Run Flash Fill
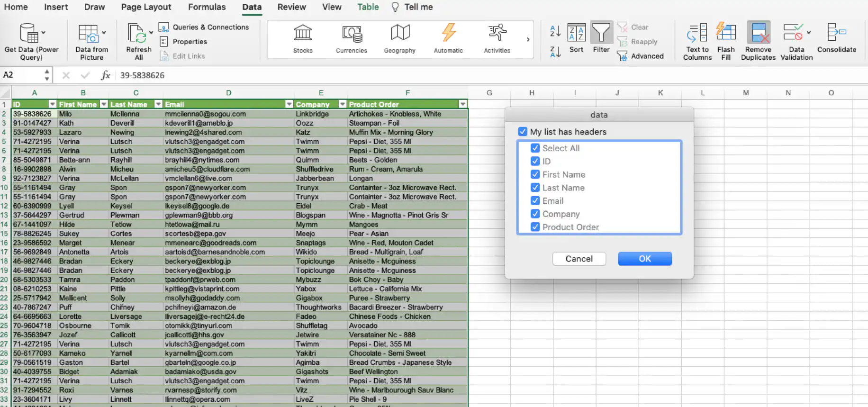Screen dimensions: 868x407 [726, 42]
